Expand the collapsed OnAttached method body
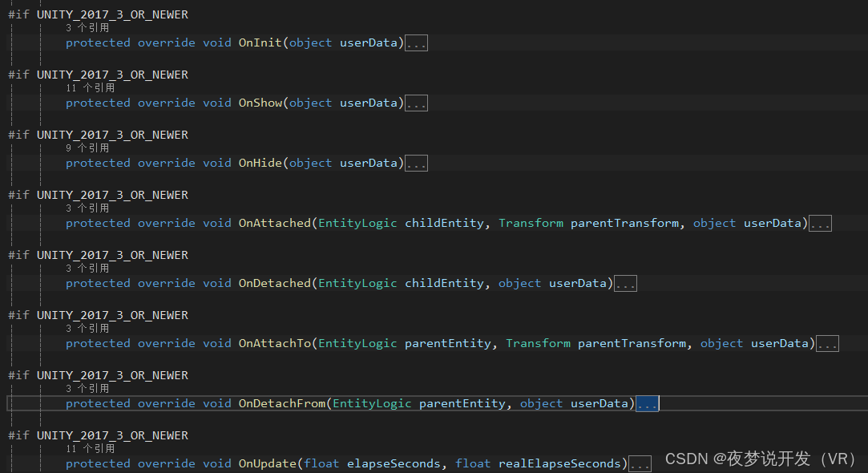This screenshot has height=473, width=868. click(x=820, y=224)
